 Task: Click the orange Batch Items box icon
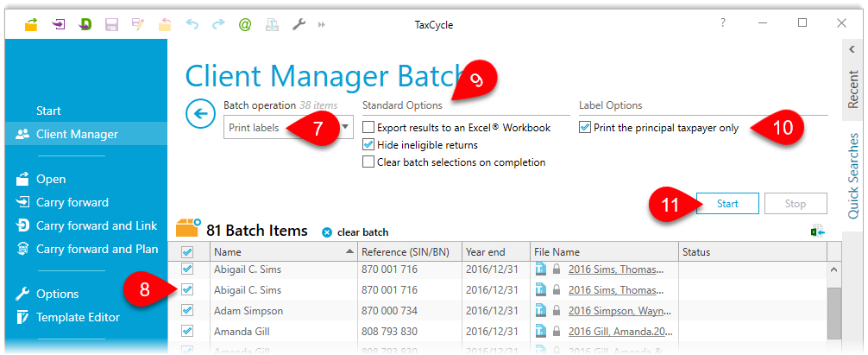point(188,228)
